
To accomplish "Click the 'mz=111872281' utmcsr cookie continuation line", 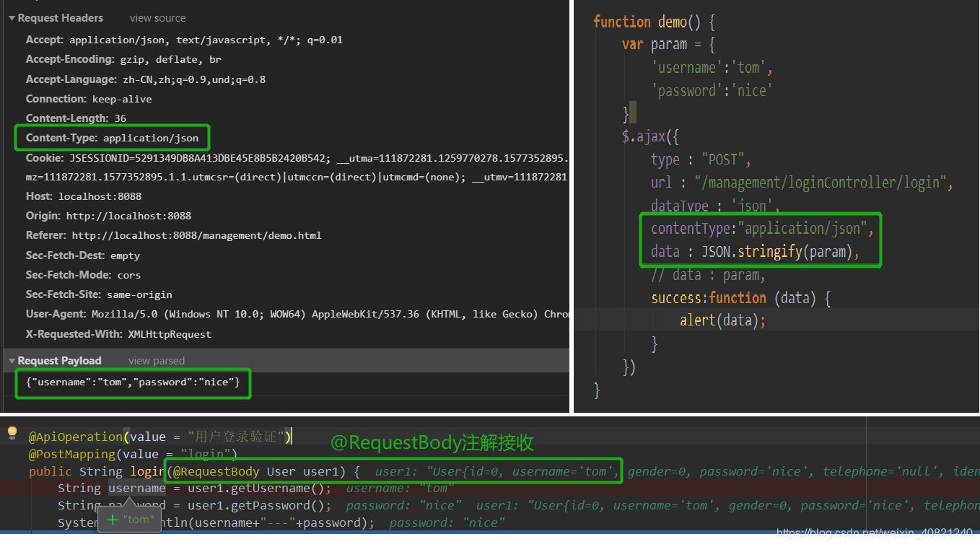I will click(297, 177).
